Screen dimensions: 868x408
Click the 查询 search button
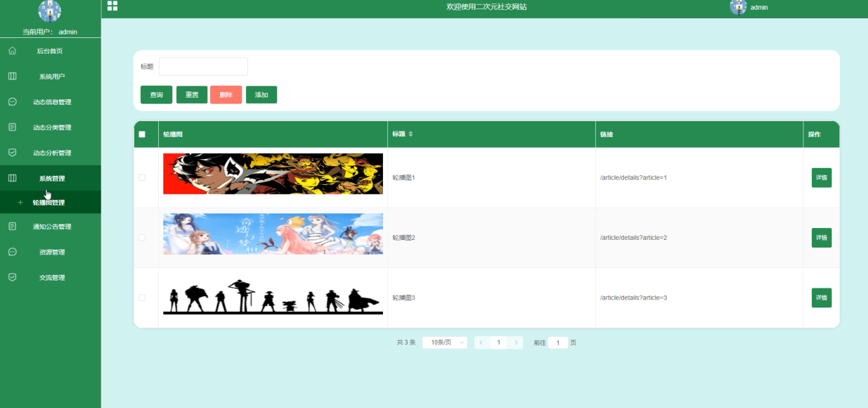click(x=156, y=95)
